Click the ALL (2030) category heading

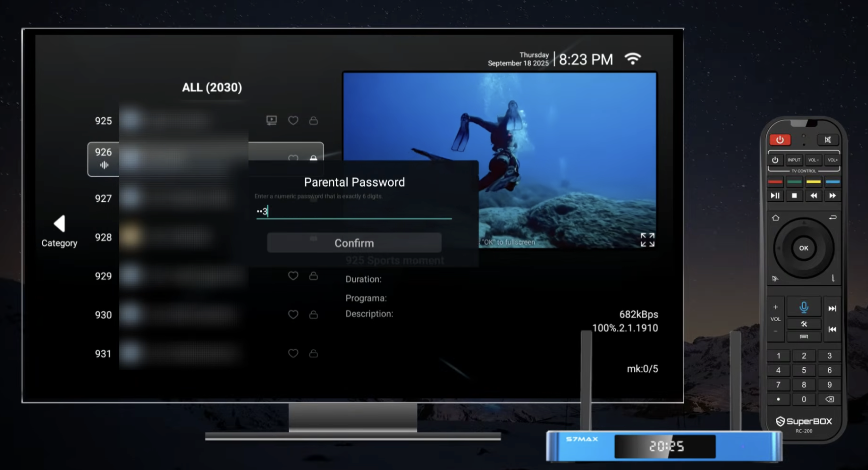coord(212,87)
